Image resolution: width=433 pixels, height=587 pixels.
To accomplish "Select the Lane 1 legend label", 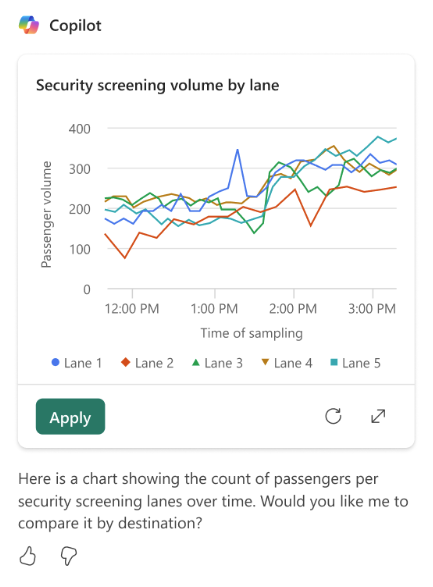I will [83, 363].
